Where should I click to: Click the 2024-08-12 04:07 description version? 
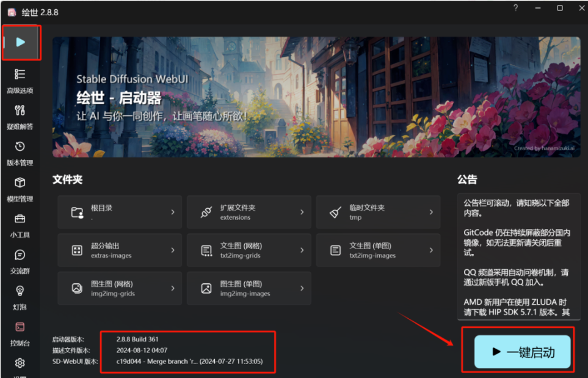click(x=142, y=351)
